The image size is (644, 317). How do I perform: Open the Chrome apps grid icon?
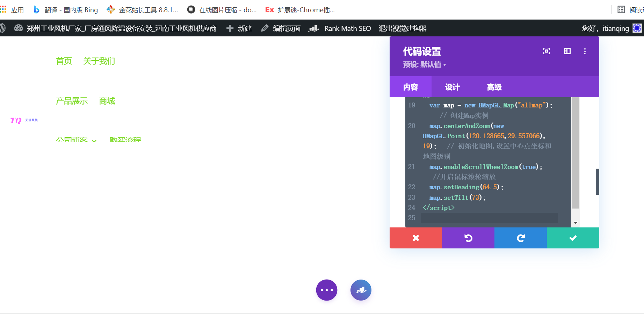coord(3,9)
